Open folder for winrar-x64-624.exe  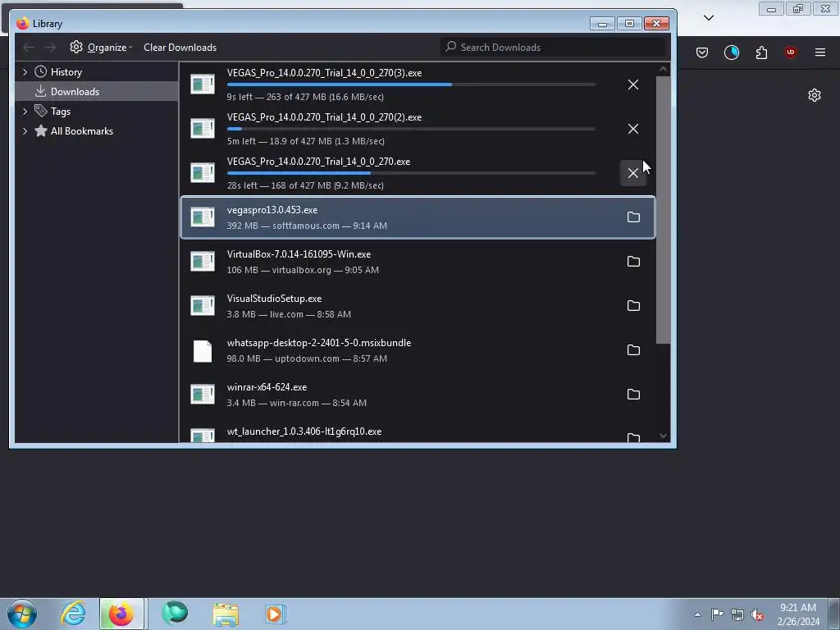[x=633, y=395]
